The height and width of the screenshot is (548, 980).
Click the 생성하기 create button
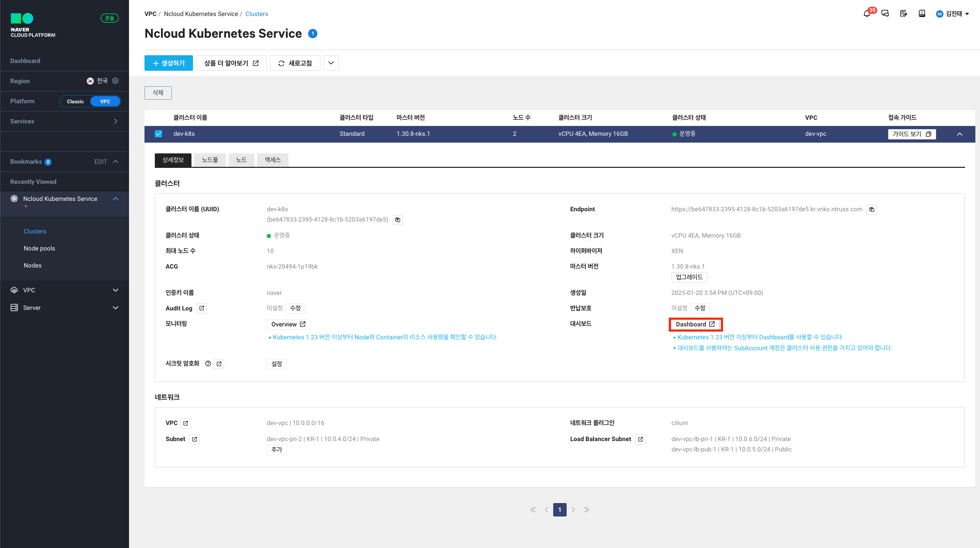[x=169, y=63]
